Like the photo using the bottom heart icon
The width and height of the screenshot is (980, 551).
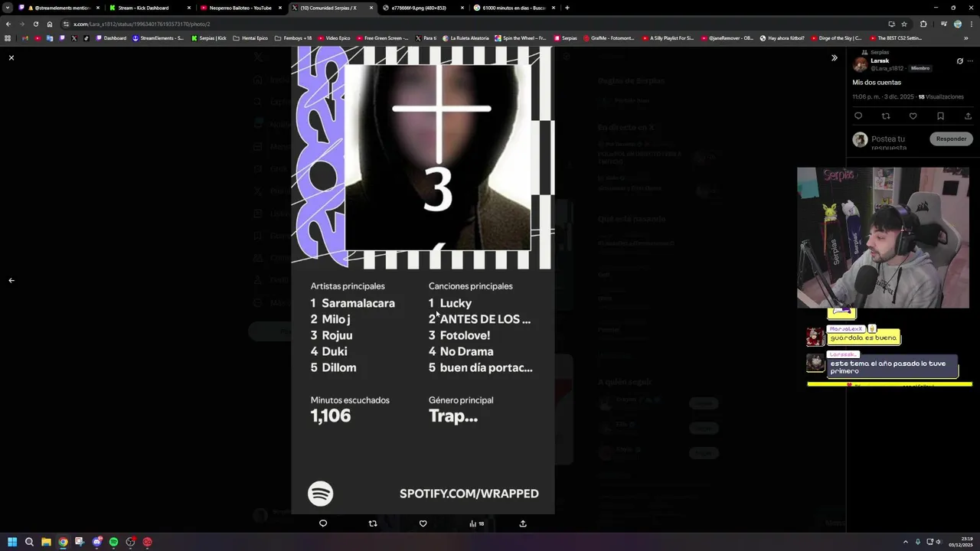click(423, 523)
